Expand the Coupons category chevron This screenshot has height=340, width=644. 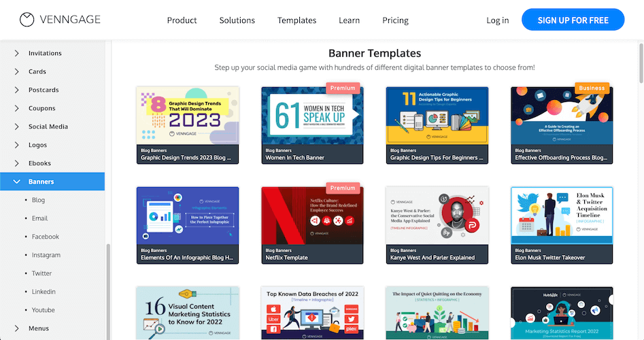coord(16,108)
